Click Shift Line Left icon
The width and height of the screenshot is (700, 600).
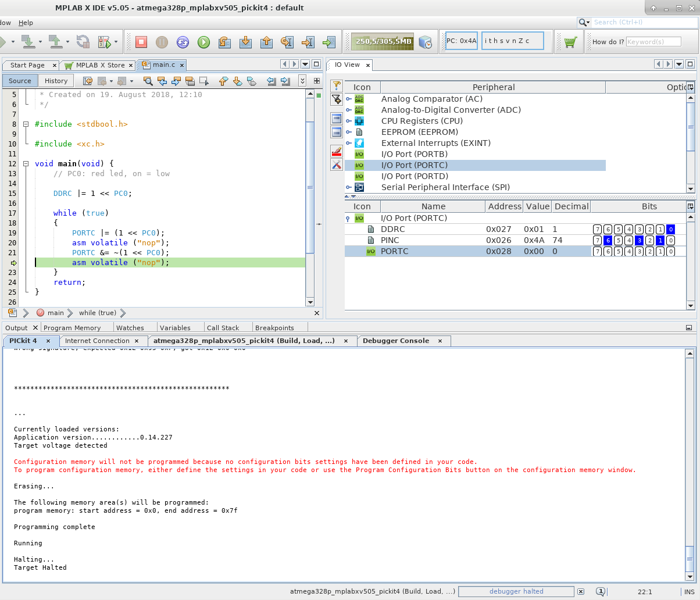270,81
